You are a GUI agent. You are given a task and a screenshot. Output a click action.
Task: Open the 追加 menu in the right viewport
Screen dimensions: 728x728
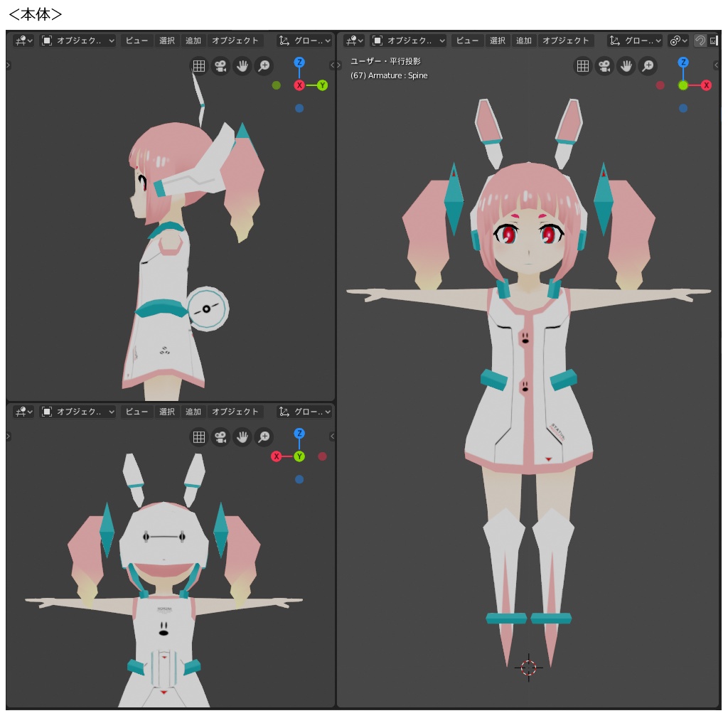coord(524,41)
